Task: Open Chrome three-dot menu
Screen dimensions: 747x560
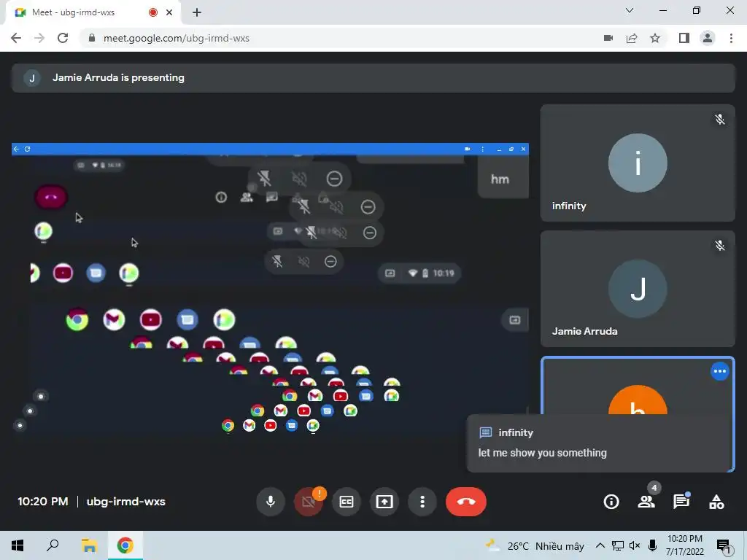Action: [731, 38]
